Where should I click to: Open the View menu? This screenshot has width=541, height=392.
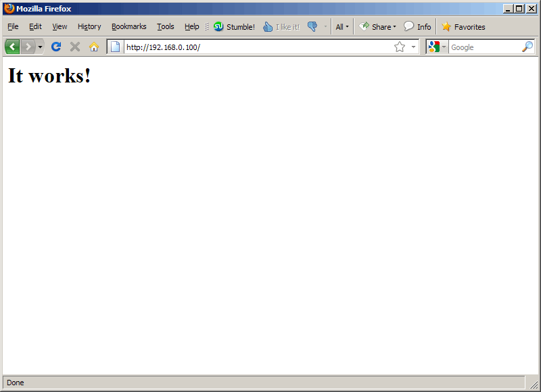click(x=60, y=26)
